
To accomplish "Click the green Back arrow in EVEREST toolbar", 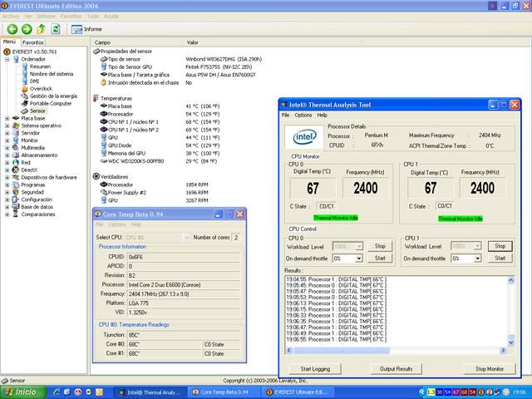I will point(12,29).
